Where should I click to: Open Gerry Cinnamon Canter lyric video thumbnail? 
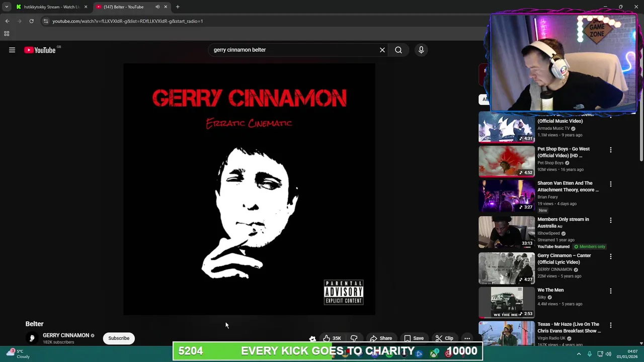click(507, 268)
